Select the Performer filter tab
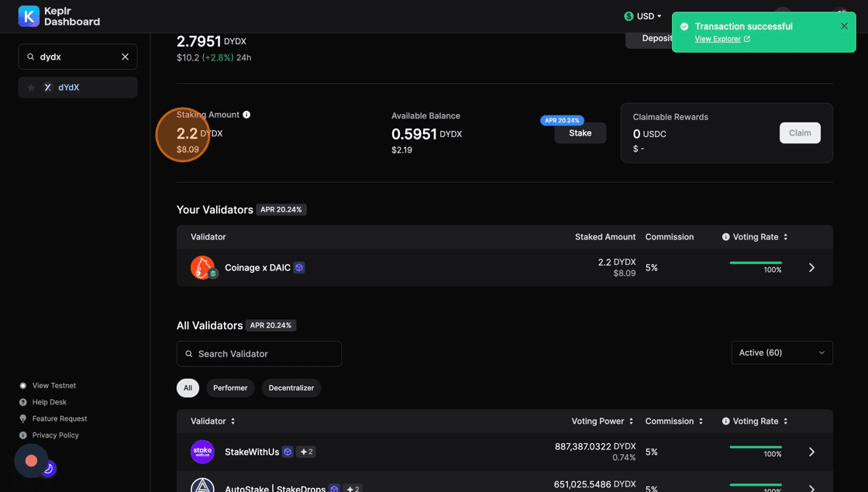Viewport: 868px width, 492px height. click(x=230, y=388)
